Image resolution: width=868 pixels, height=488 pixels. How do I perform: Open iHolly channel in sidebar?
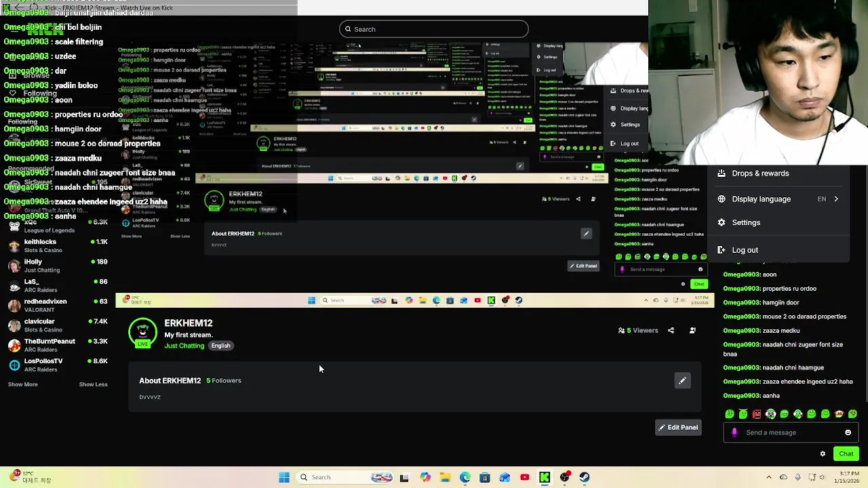coord(58,266)
